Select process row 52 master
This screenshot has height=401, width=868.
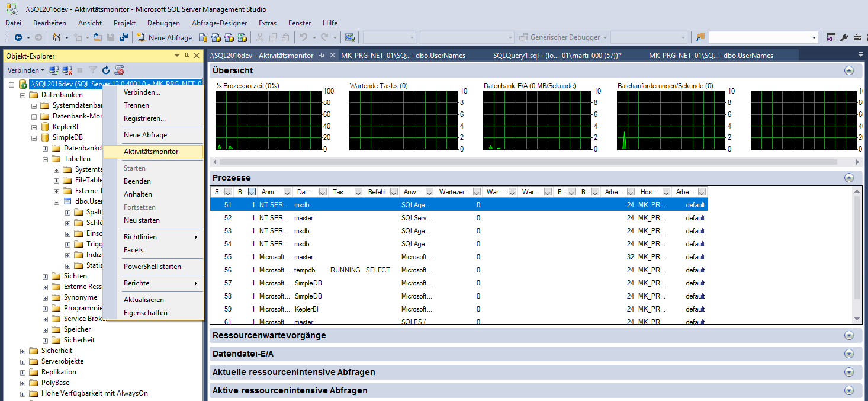click(459, 218)
